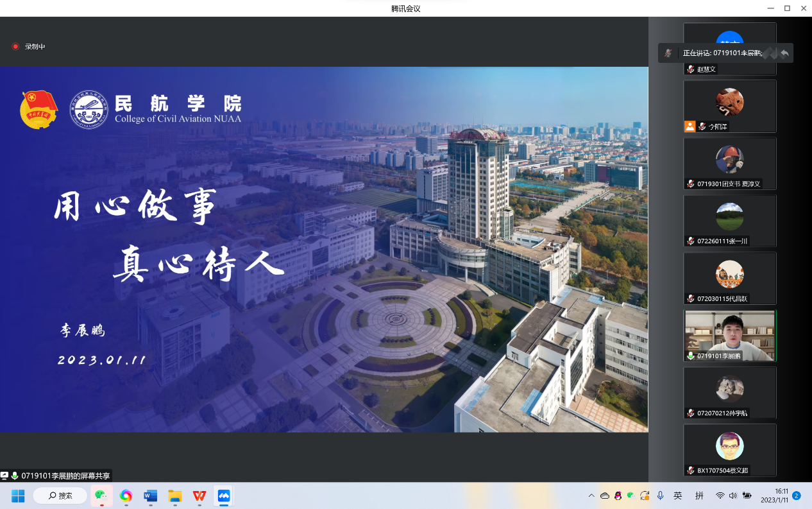Select 赵慧文's participant tile
Image resolution: width=812 pixels, height=509 pixels.
[729, 49]
